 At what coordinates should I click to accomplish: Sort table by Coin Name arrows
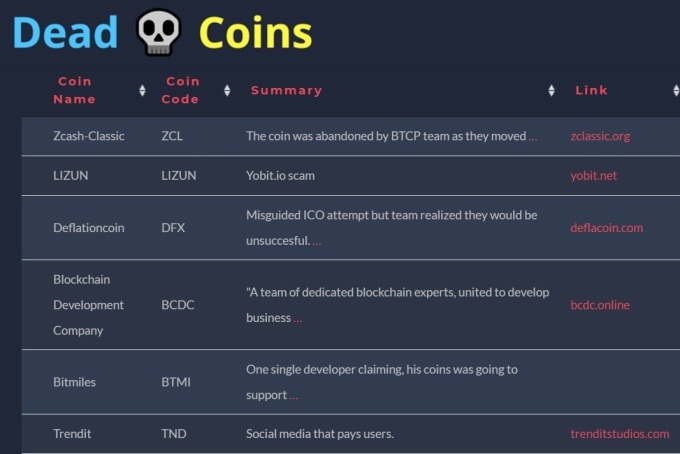(142, 91)
